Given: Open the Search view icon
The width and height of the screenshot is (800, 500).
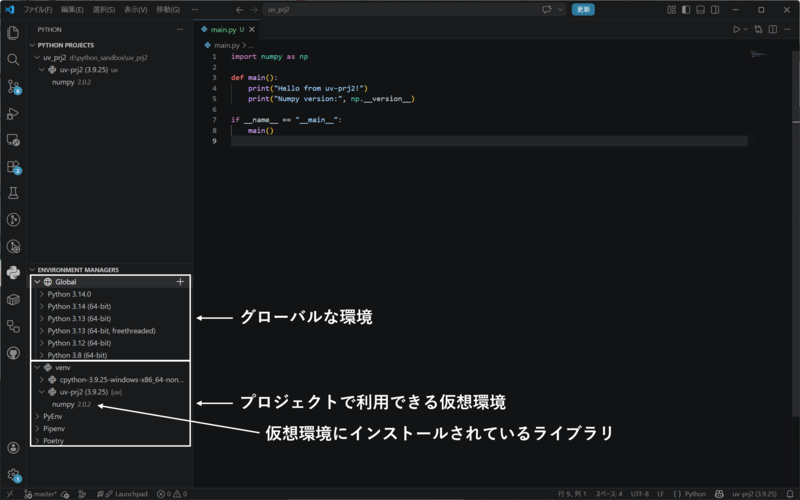Looking at the screenshot, I should [x=13, y=60].
